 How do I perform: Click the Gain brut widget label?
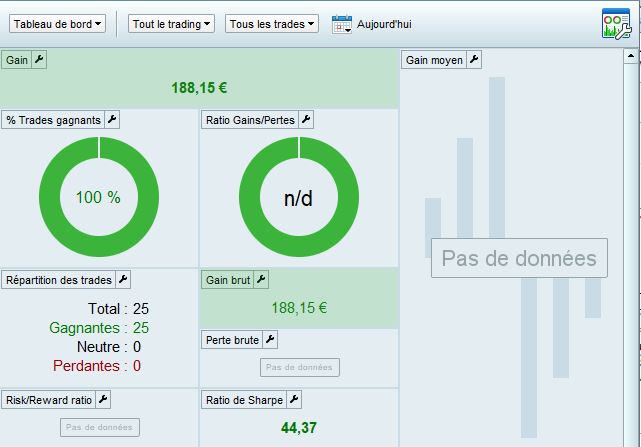tap(228, 280)
